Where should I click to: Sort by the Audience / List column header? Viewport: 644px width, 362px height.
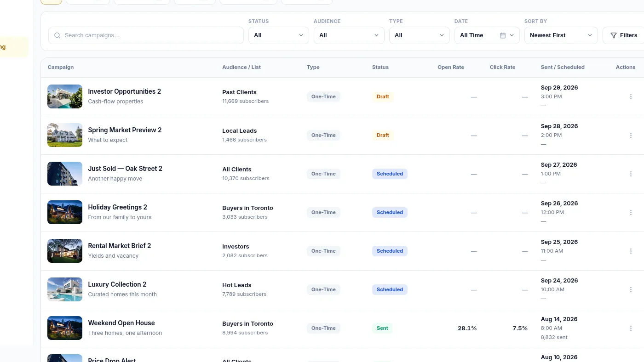(x=241, y=67)
